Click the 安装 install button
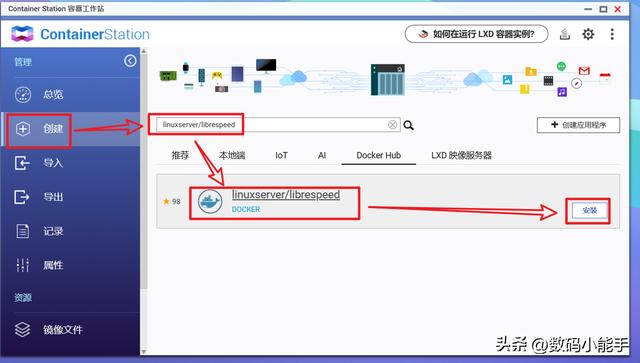Viewport: 640px width, 363px height. (x=589, y=210)
